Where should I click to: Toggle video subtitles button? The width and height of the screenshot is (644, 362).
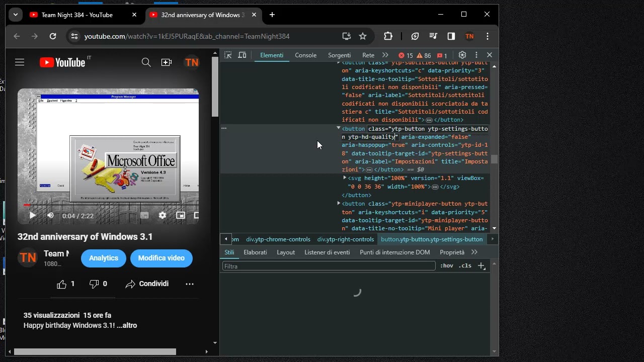pyautogui.click(x=144, y=216)
